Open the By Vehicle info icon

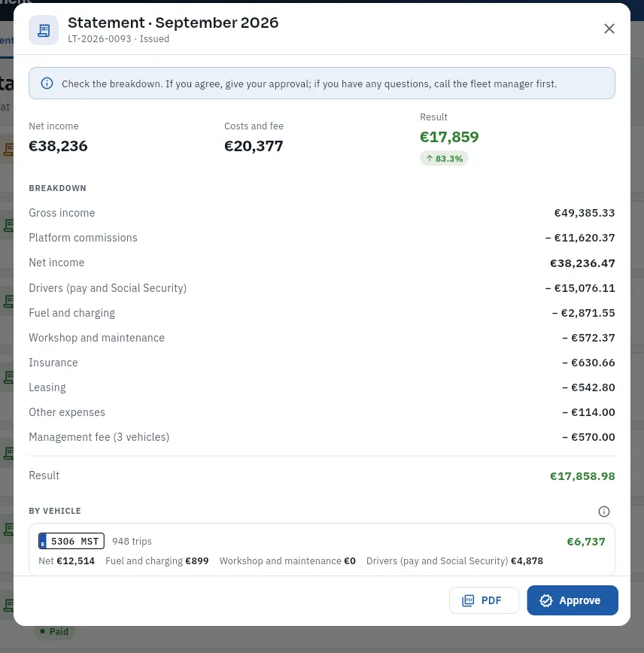click(x=603, y=511)
